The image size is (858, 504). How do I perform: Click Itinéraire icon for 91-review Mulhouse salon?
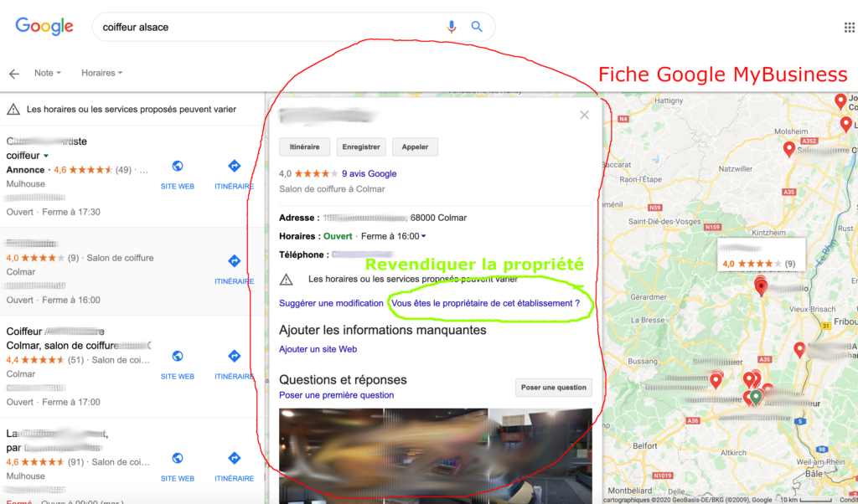(235, 458)
